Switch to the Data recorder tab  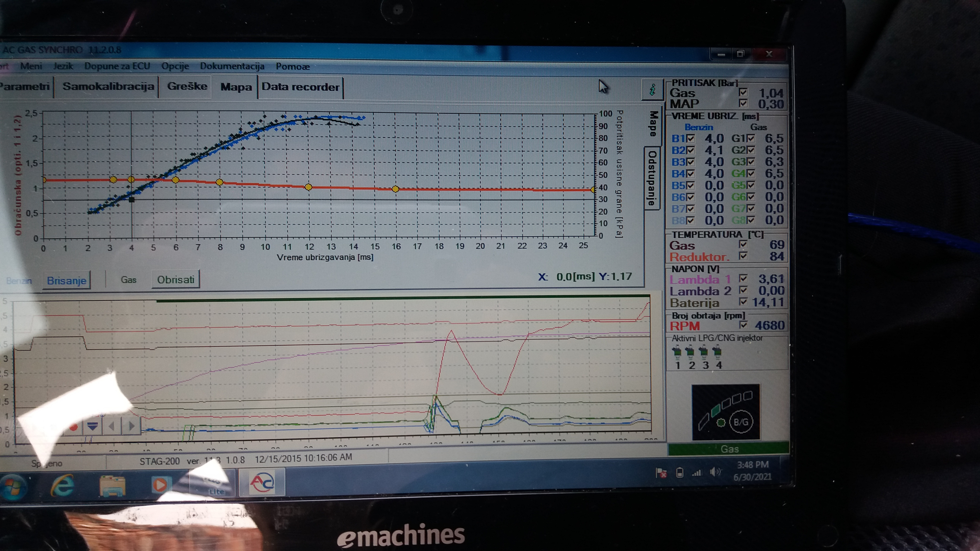click(300, 87)
